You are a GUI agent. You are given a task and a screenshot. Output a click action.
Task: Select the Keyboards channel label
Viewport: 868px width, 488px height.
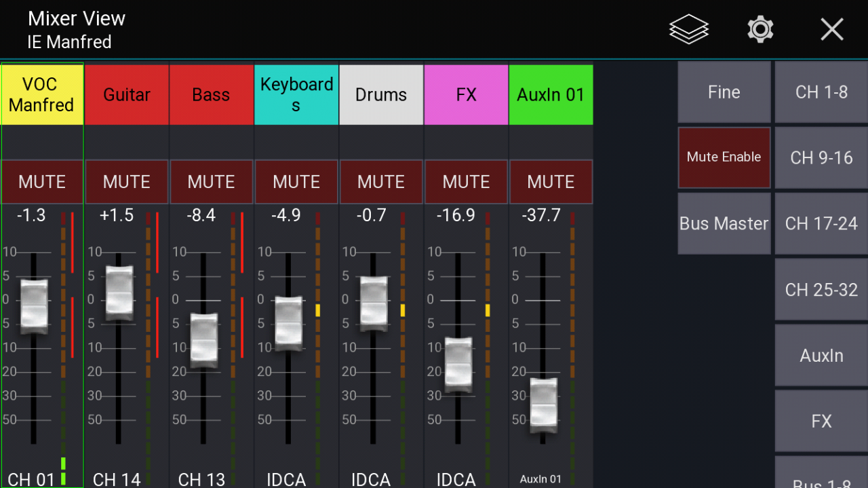(x=296, y=95)
